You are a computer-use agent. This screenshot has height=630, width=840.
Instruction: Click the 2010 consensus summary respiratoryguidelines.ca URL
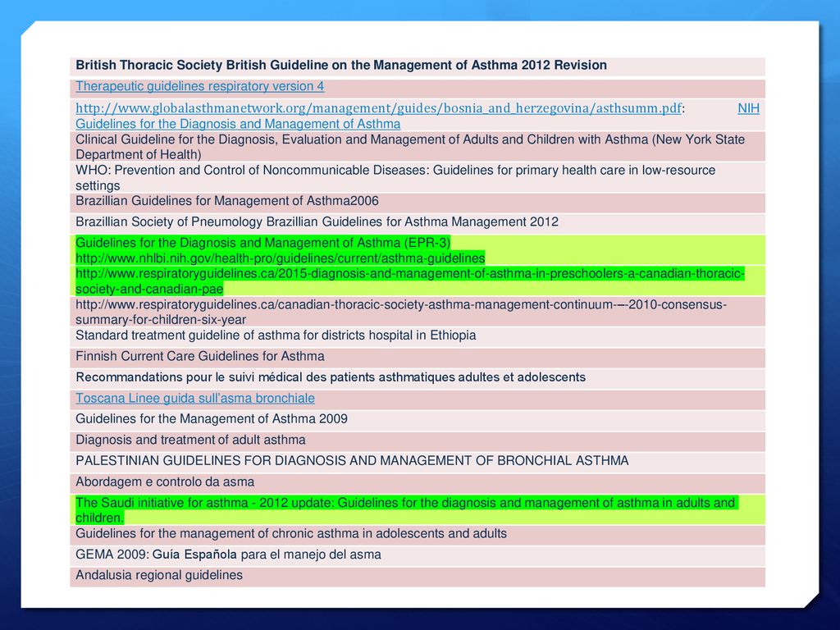(401, 312)
